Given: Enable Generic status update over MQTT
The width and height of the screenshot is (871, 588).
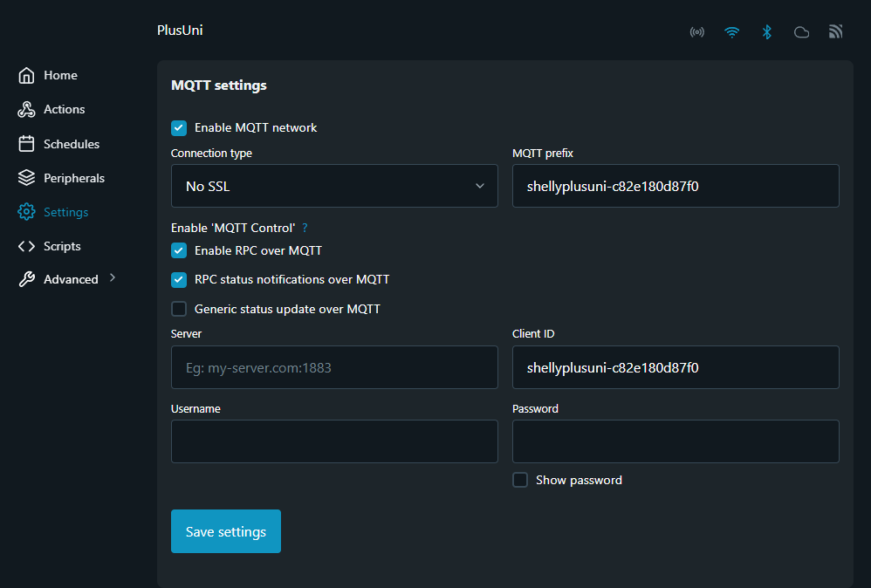Looking at the screenshot, I should click(x=179, y=309).
